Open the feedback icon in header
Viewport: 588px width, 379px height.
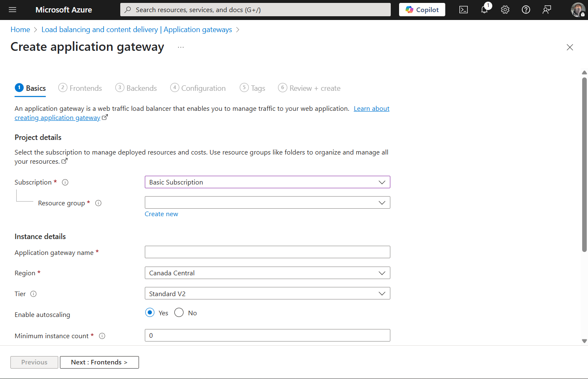tap(547, 10)
